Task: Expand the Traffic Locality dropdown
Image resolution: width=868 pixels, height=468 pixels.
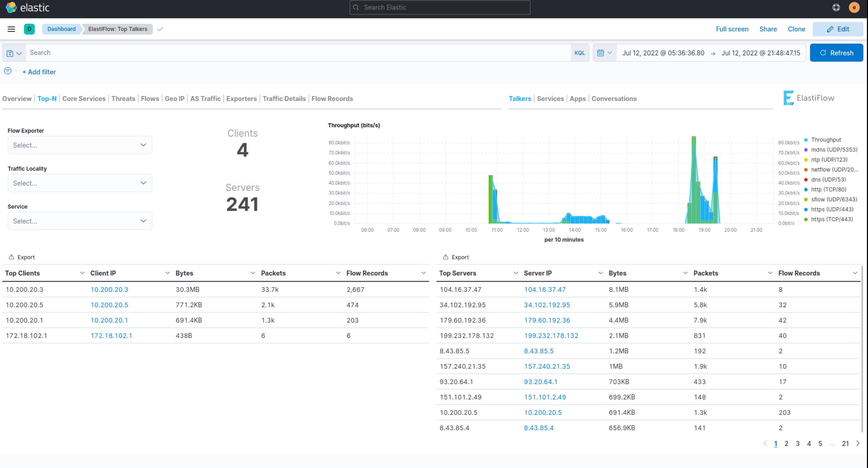Action: pyautogui.click(x=80, y=183)
